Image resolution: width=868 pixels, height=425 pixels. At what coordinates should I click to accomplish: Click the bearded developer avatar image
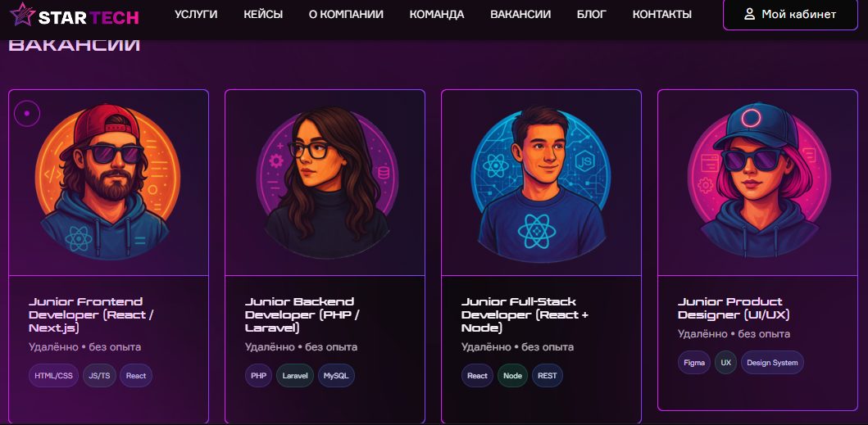point(107,182)
